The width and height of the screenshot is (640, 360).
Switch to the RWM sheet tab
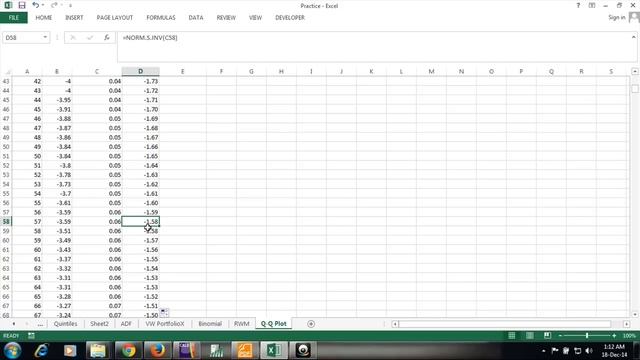tap(242, 324)
